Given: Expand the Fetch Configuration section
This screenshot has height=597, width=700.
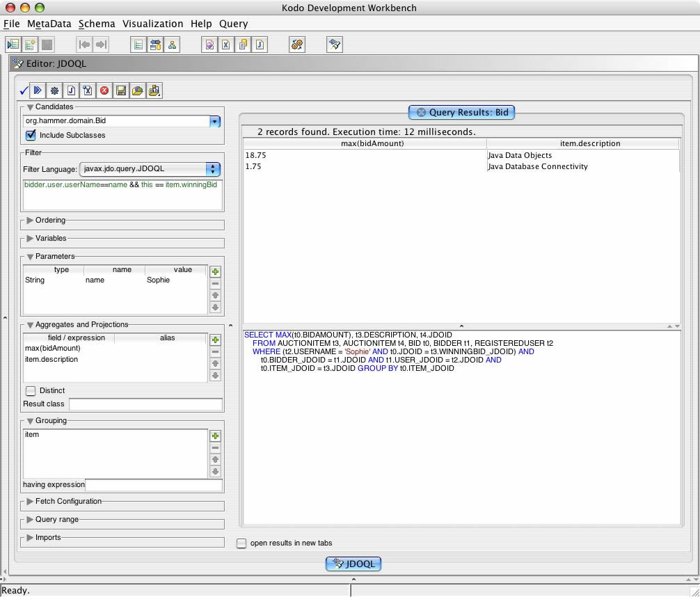Looking at the screenshot, I should (30, 502).
